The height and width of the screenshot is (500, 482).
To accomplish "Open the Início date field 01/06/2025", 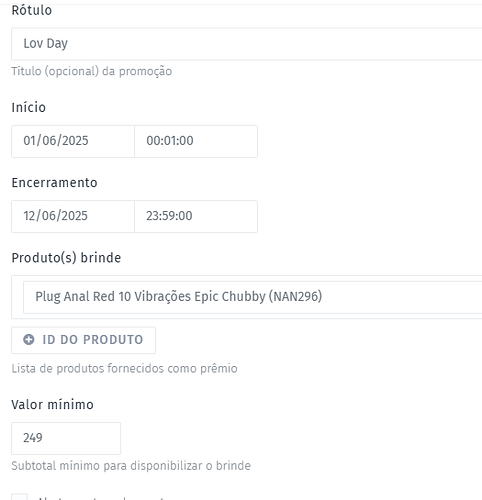I will [73, 141].
